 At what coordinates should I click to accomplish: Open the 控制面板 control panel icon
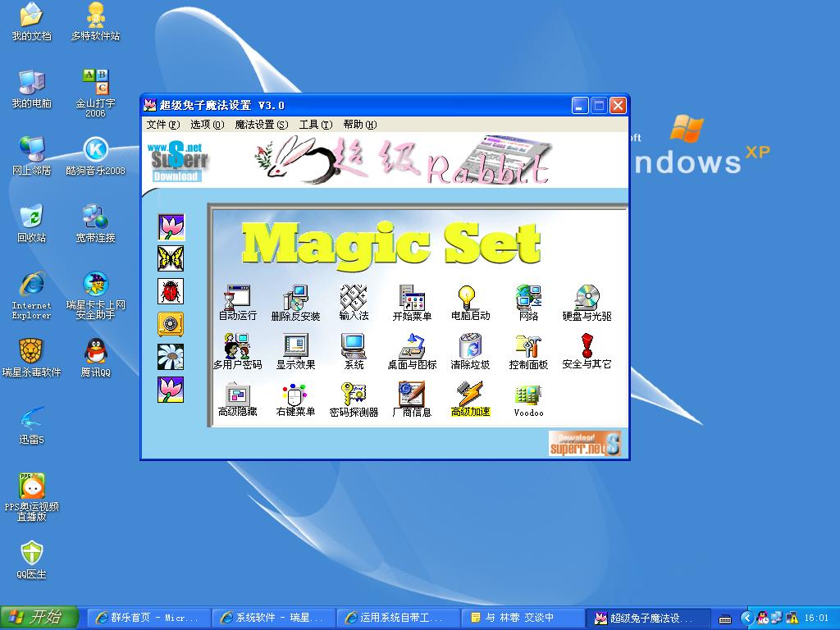528,351
